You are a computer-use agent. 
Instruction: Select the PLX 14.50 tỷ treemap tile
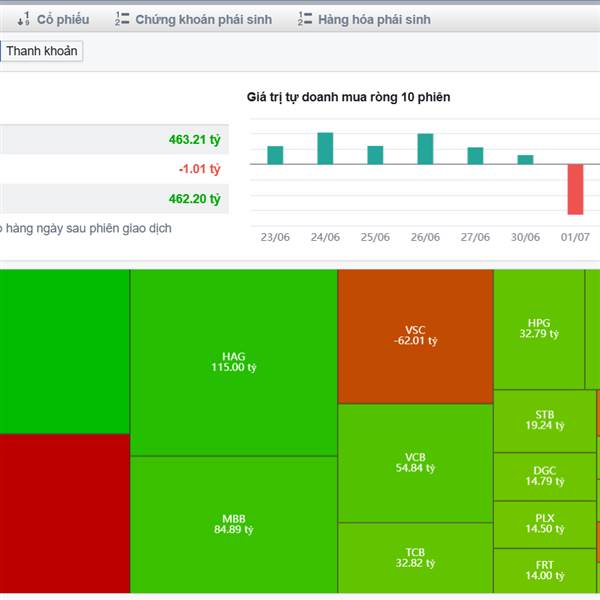coord(545,524)
